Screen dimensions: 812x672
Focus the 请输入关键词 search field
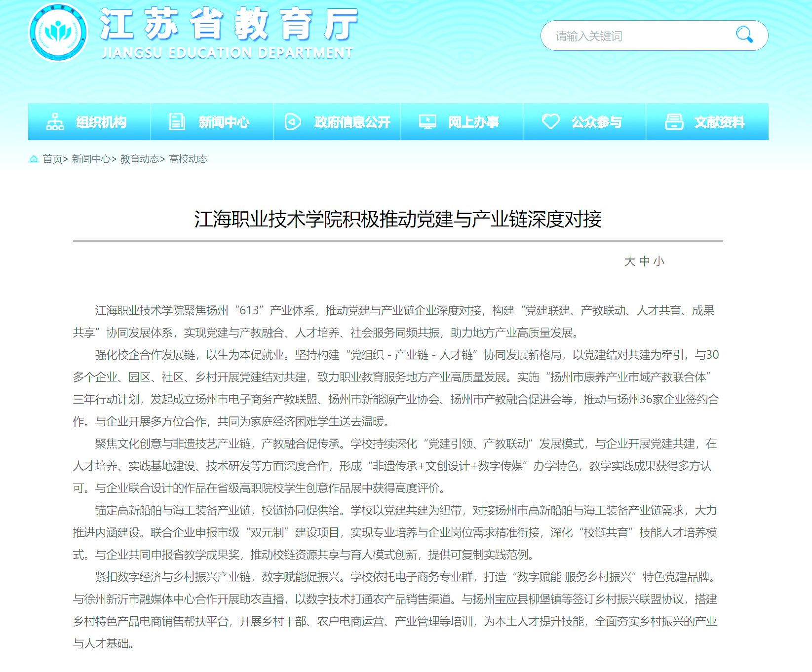click(x=637, y=36)
